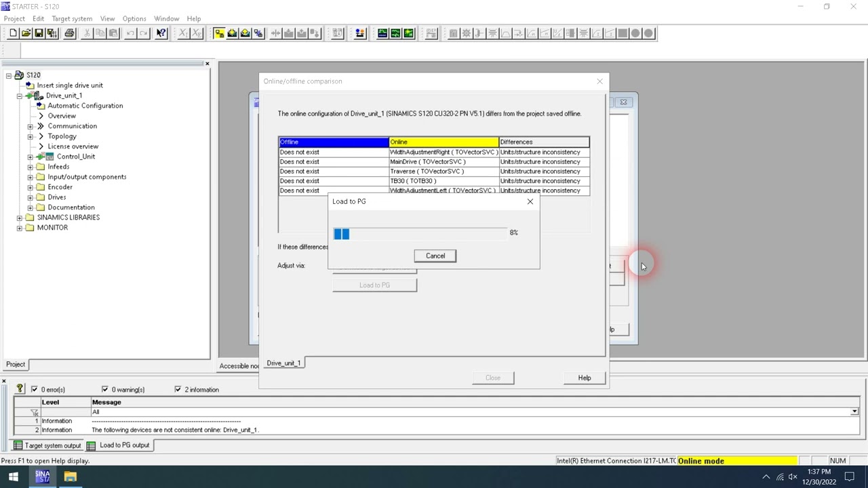
Task: Click the third green measuring function icon
Action: click(408, 33)
